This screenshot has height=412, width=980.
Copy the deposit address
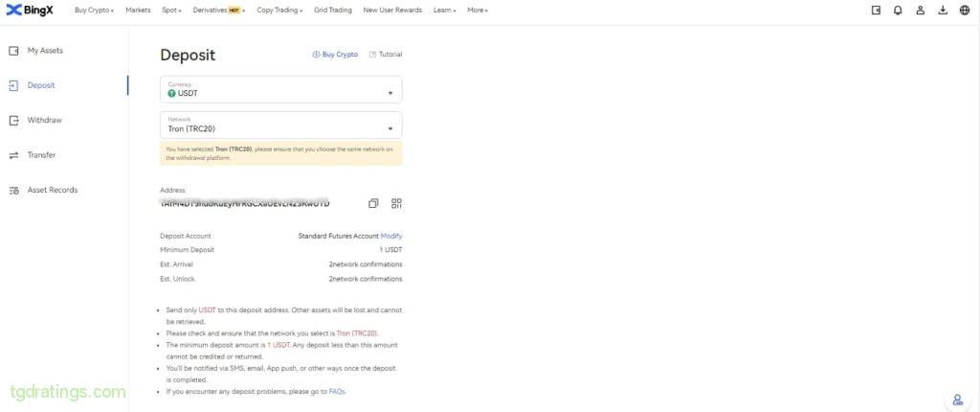coord(373,203)
